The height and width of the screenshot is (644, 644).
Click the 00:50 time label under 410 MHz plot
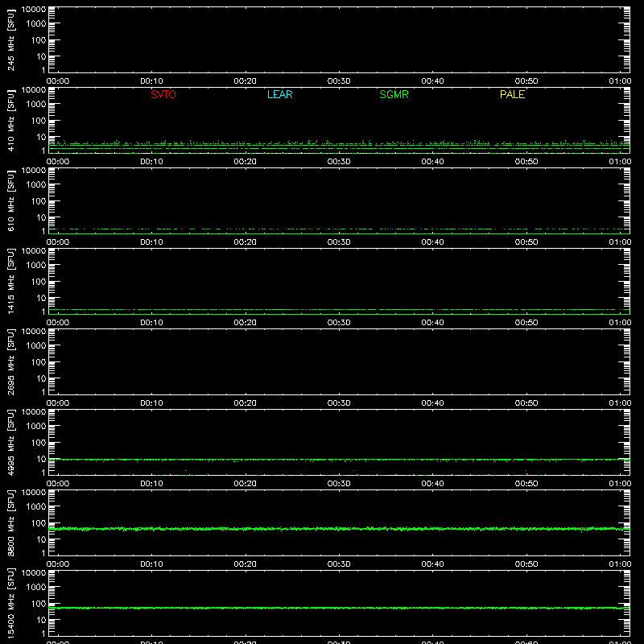[x=526, y=162]
